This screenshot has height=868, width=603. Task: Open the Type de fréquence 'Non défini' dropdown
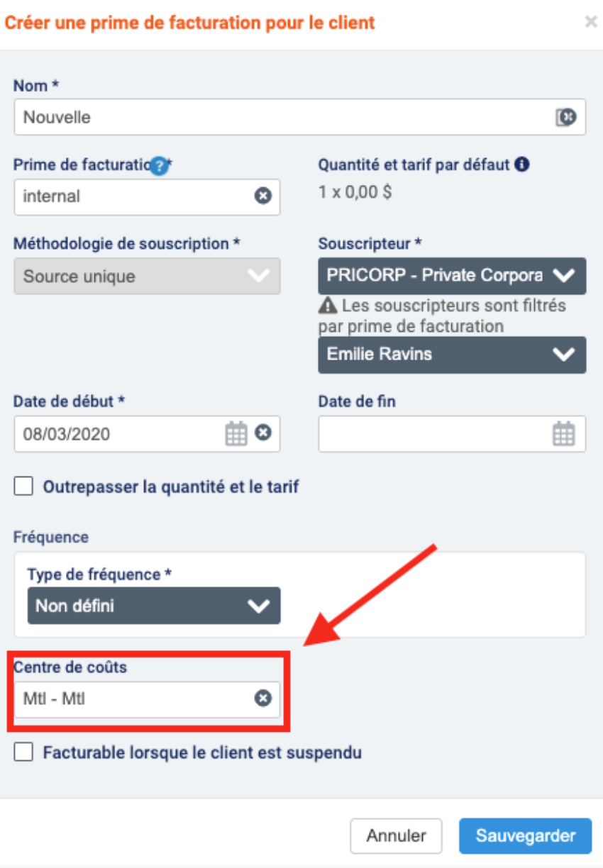point(154,606)
